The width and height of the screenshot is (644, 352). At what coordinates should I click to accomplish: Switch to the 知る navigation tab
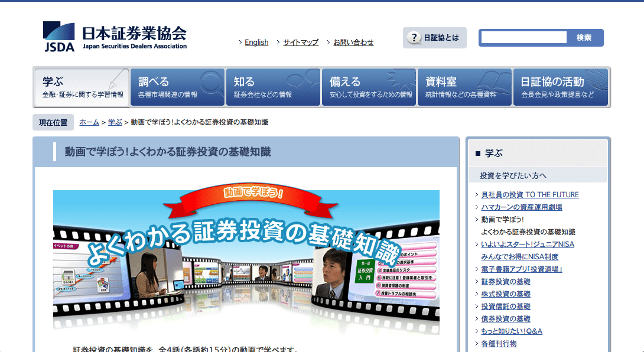tap(273, 87)
